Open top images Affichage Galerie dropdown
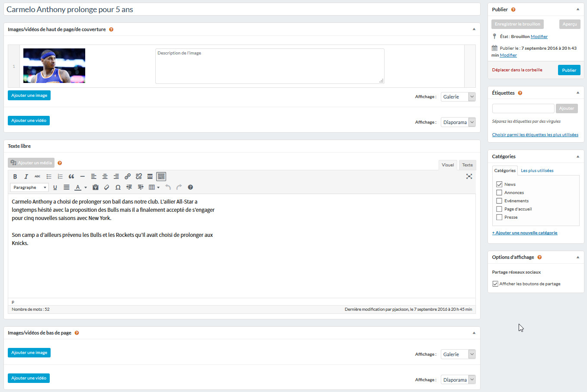 pos(458,97)
